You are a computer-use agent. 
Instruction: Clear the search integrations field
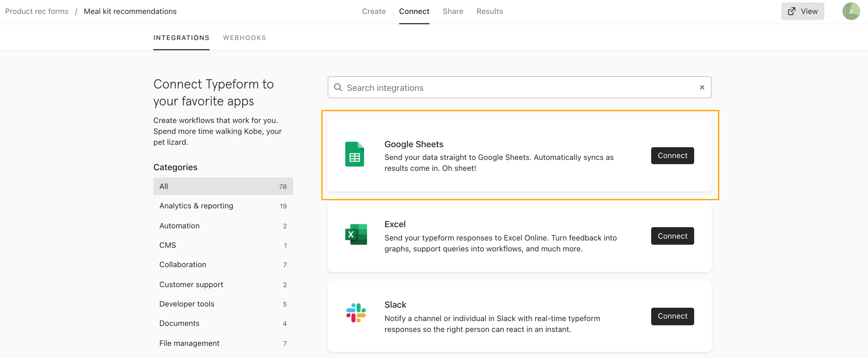point(702,87)
